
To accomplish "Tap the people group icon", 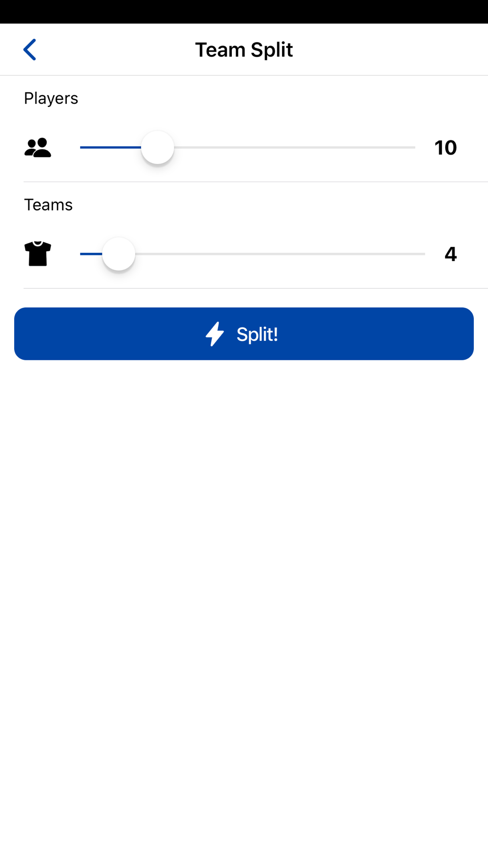I will 38,147.
